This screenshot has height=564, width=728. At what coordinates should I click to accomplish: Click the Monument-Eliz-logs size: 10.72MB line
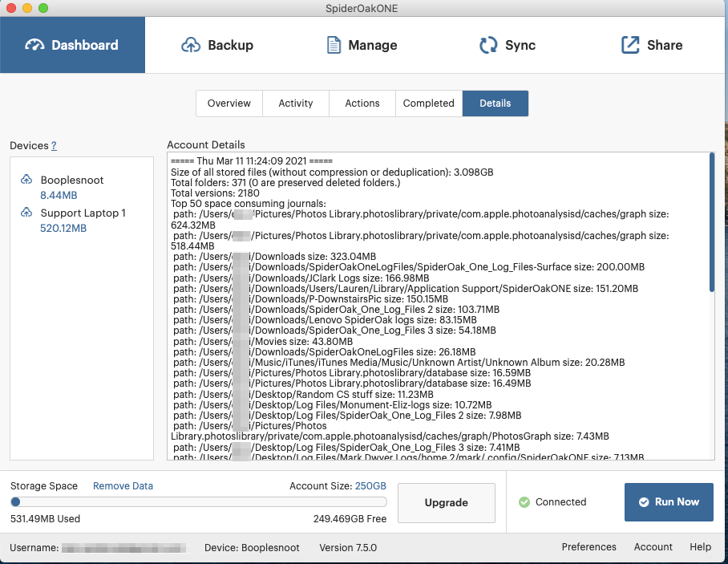[x=333, y=404]
